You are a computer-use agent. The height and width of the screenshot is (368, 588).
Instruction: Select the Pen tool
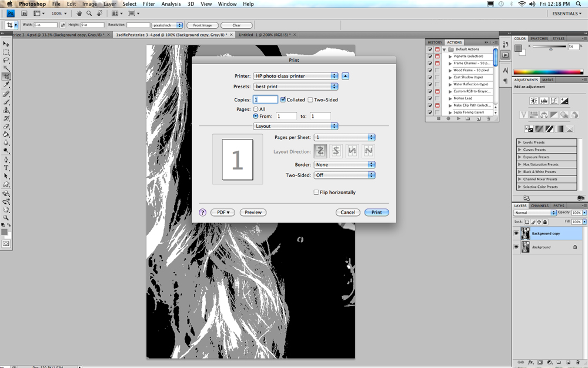click(x=6, y=160)
